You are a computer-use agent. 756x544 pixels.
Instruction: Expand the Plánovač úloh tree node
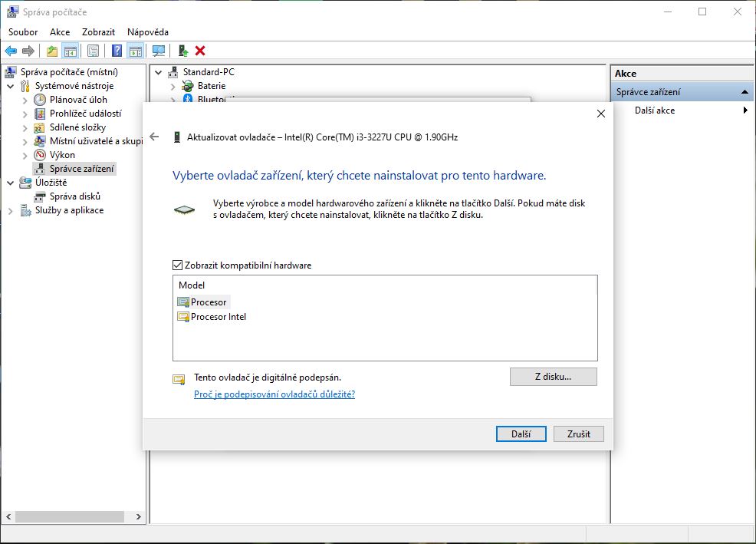click(x=25, y=100)
